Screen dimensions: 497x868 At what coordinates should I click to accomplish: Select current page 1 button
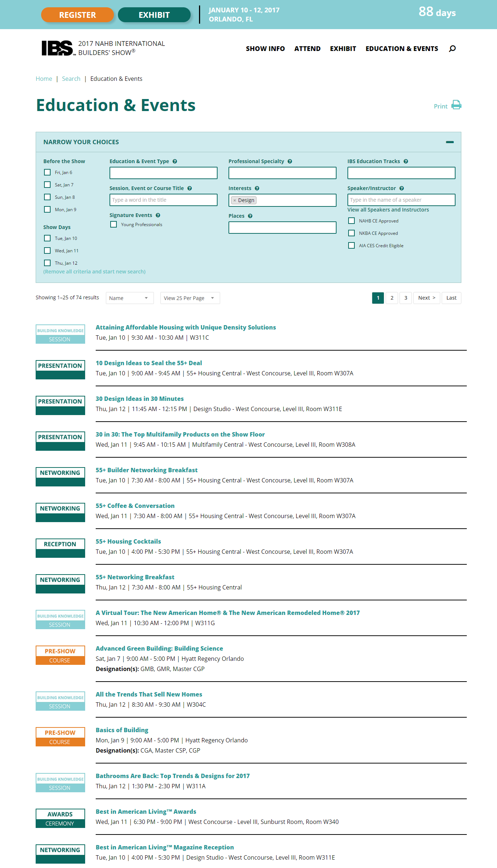[x=378, y=298]
